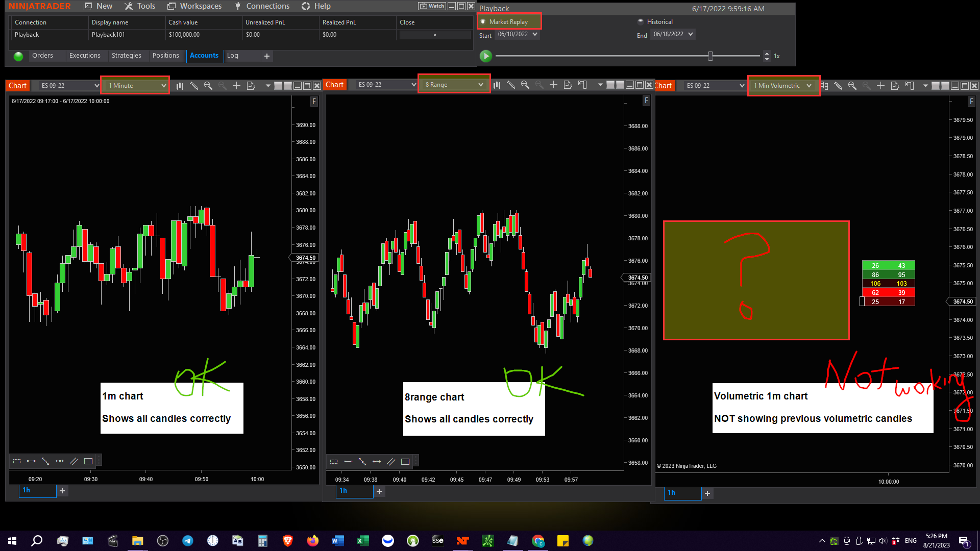Click the crosshair icon on 8 Range chart
Viewport: 980px width, 551px height.
click(553, 85)
